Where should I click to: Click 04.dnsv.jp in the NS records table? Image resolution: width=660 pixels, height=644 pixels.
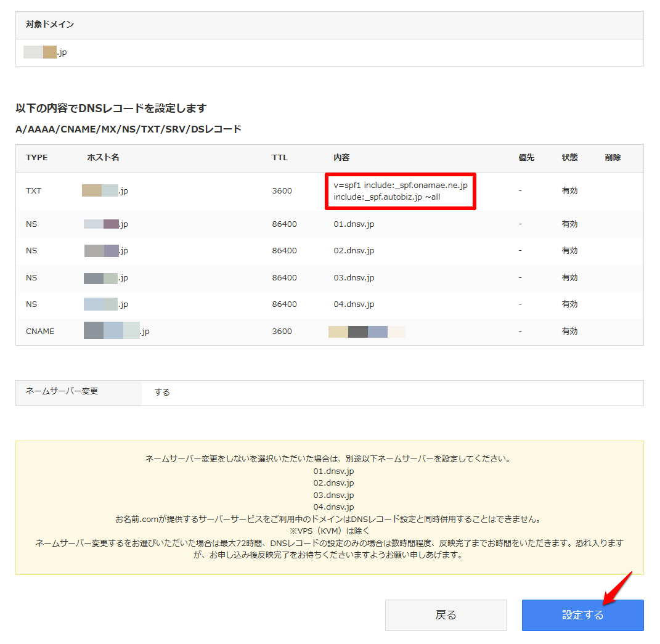pyautogui.click(x=354, y=304)
